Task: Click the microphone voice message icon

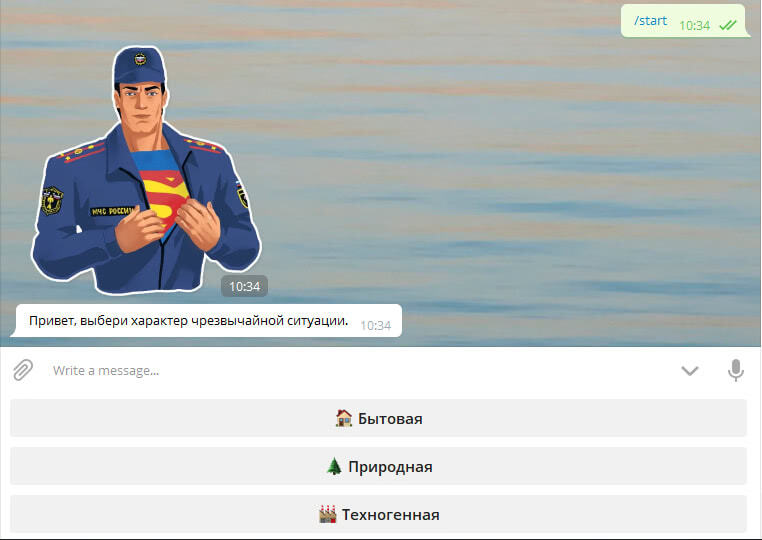Action: (736, 370)
